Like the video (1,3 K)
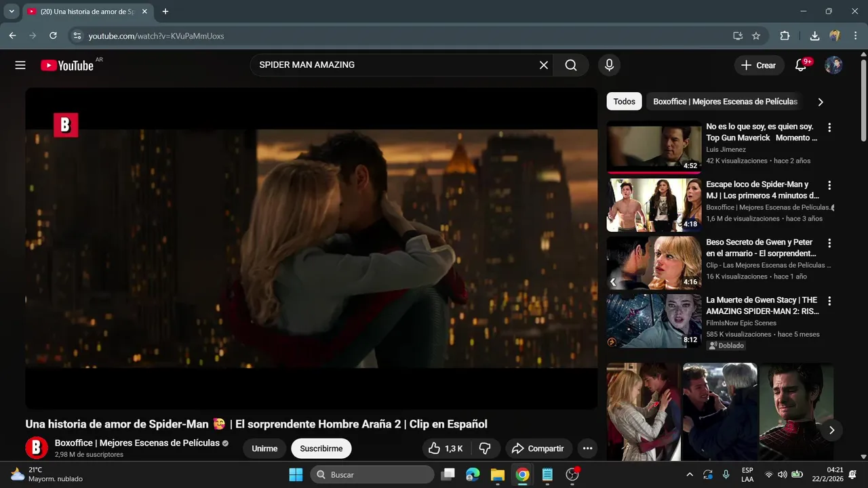 click(x=445, y=448)
